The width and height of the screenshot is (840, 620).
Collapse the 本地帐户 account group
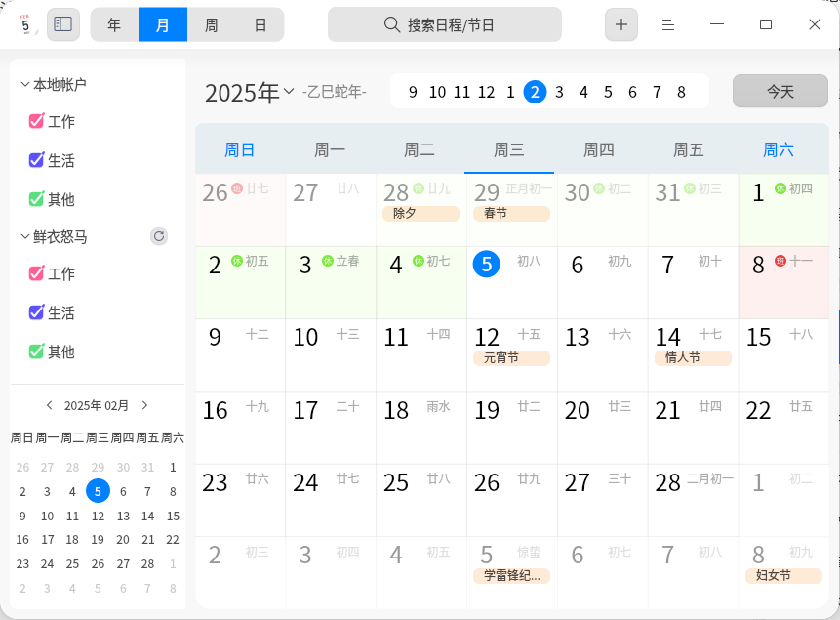pos(24,84)
